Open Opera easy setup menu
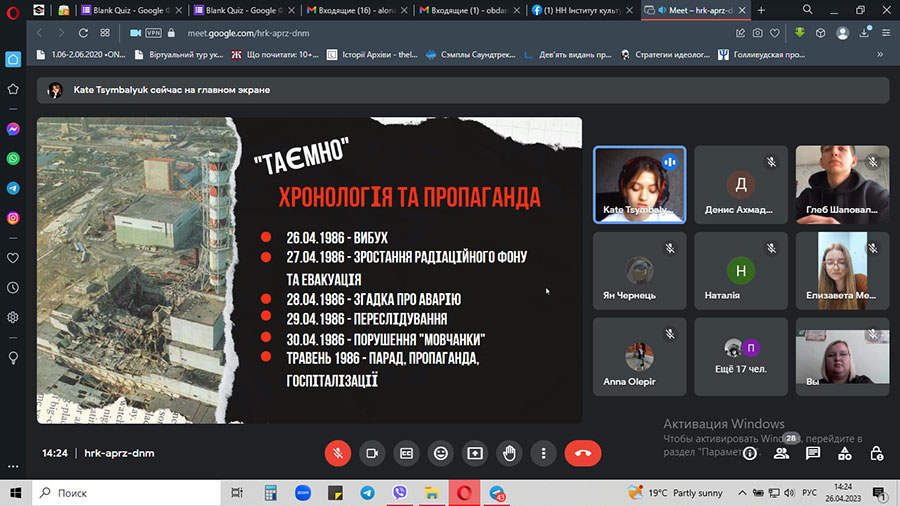This screenshot has height=506, width=900. (886, 33)
